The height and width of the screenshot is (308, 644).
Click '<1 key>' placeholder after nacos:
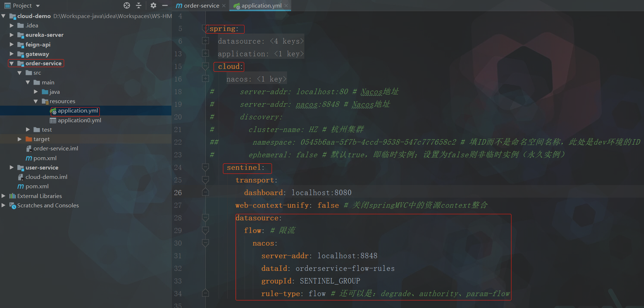(x=272, y=79)
